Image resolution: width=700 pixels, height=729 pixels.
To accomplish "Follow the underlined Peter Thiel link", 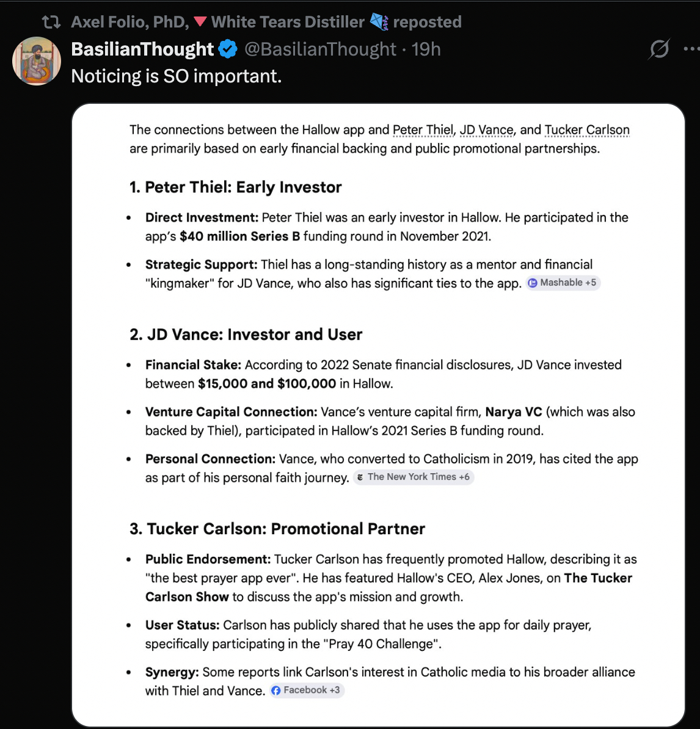I will pos(423,130).
